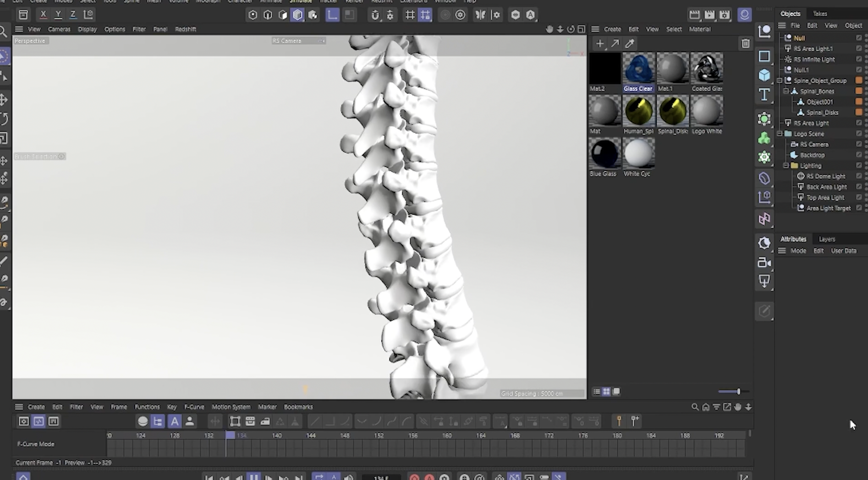Select the Rectangle spline icon

(764, 56)
